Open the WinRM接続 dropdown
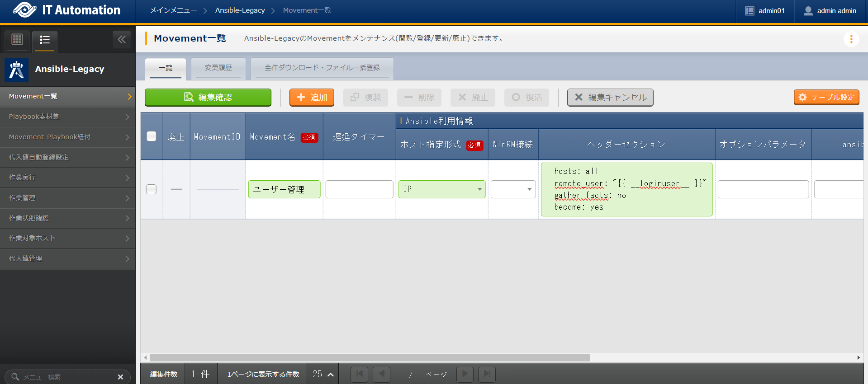This screenshot has height=384, width=868. tap(513, 189)
